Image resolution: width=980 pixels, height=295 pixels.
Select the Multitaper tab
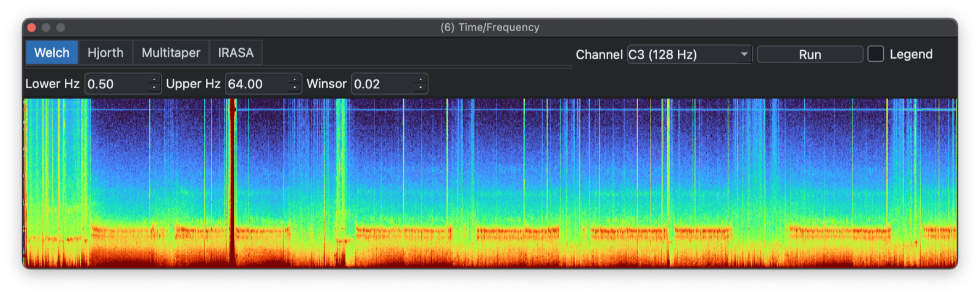tap(171, 53)
